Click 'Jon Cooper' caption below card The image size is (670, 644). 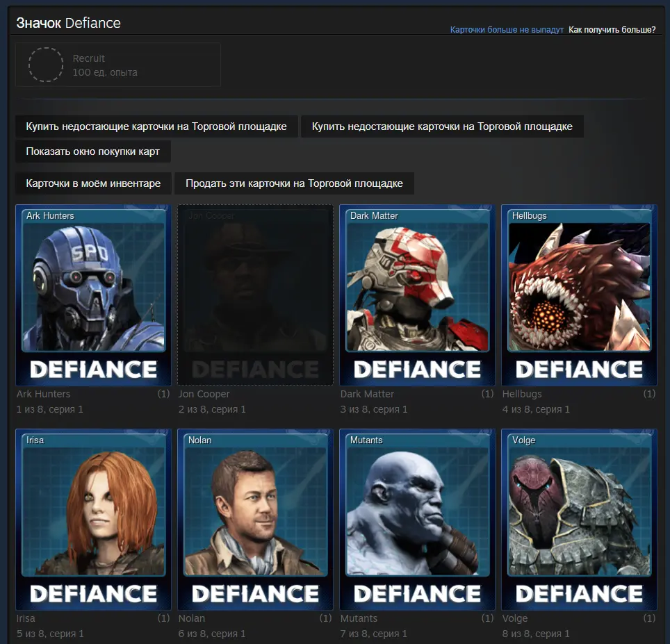coord(204,394)
